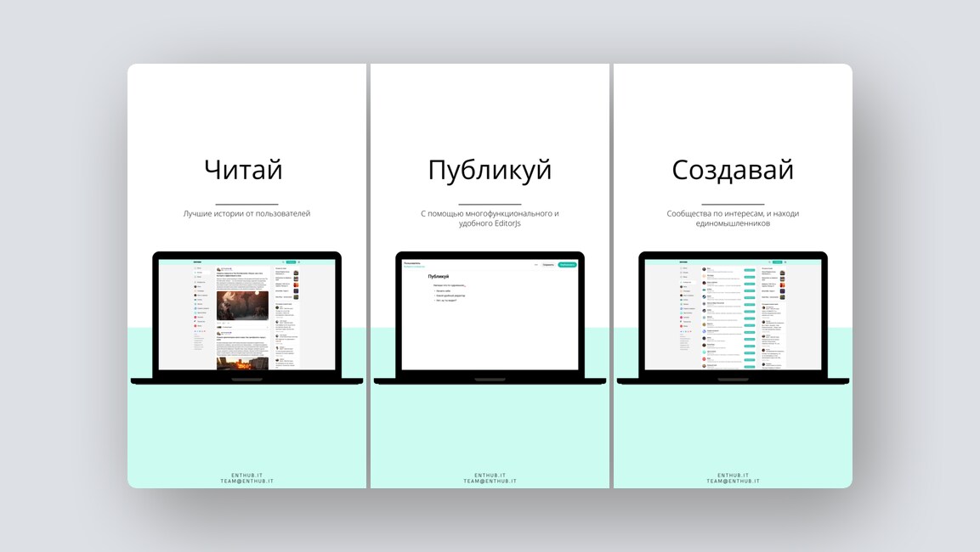Click the teal header button on the Создавай laptop
The image size is (980, 552).
tap(778, 262)
